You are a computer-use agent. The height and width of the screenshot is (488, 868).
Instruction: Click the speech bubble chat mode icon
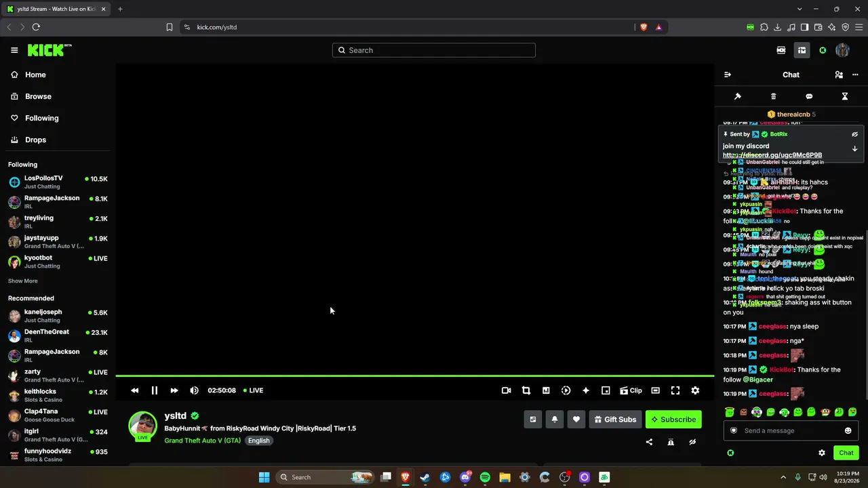pos(809,96)
